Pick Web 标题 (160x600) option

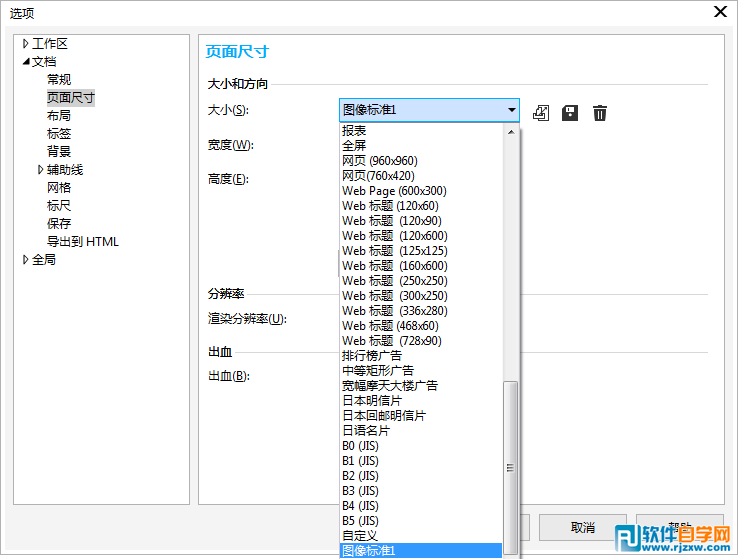pyautogui.click(x=421, y=266)
